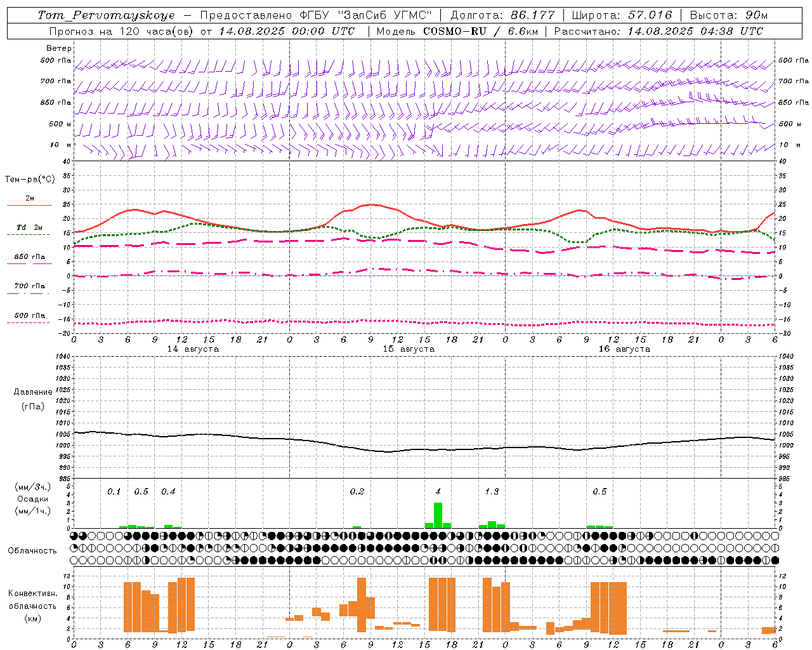Click the solid red line sample under 2м
Image resolution: width=812 pixels, height=650 pixels.
pos(29,205)
